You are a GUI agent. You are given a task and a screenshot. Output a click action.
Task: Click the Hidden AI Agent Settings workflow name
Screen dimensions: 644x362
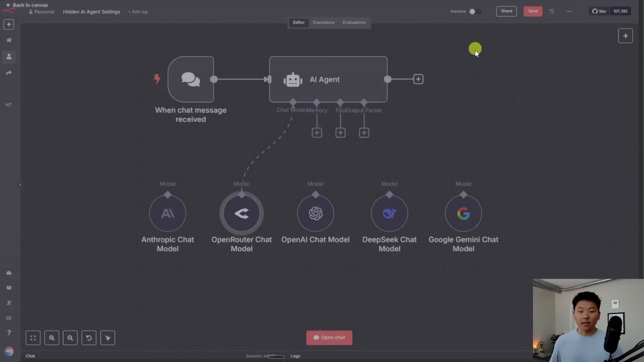92,11
